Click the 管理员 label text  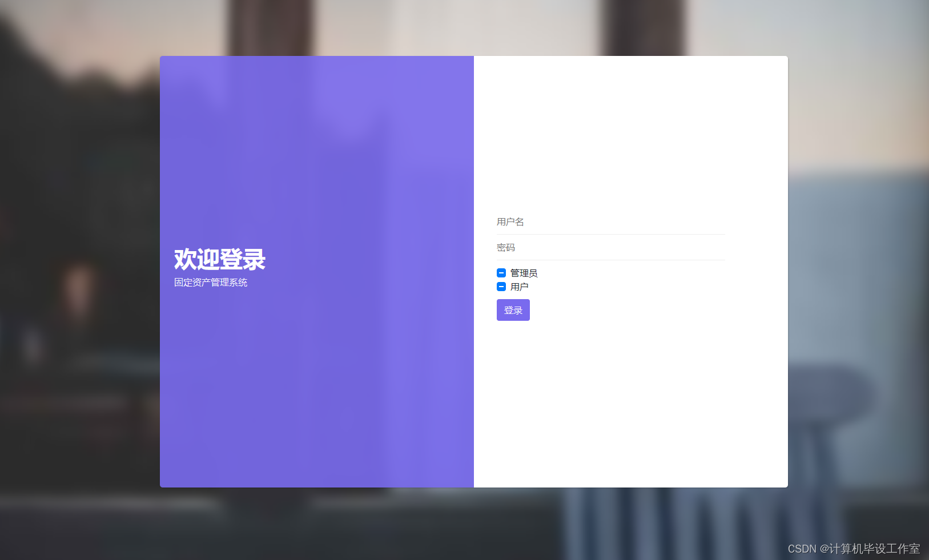pos(523,273)
